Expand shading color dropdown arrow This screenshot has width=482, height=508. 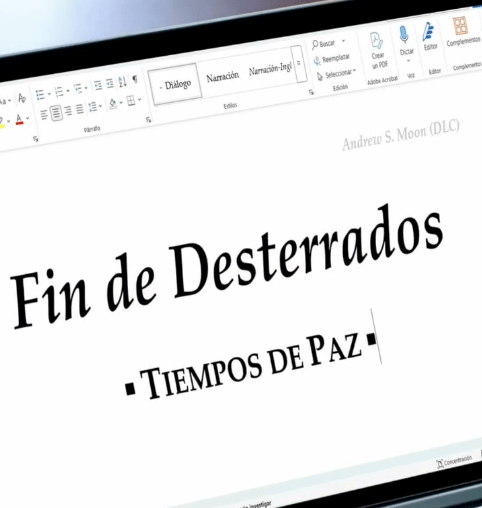[121, 102]
